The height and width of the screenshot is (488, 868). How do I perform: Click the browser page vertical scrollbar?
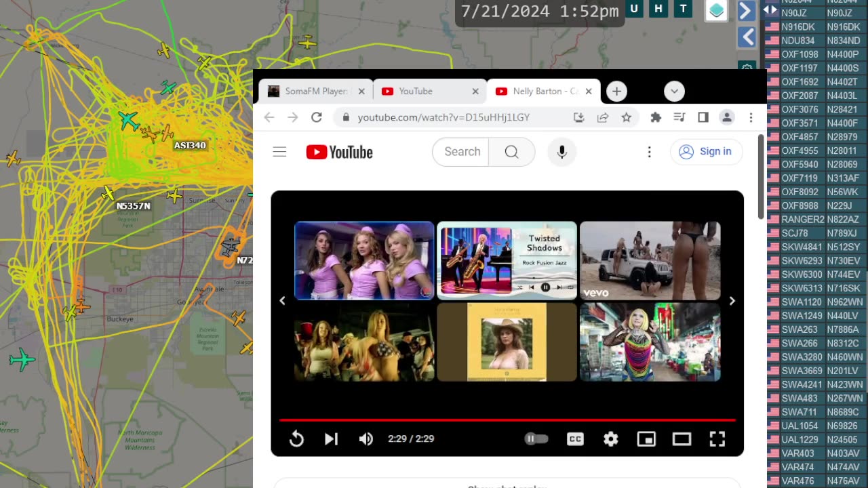[762, 176]
